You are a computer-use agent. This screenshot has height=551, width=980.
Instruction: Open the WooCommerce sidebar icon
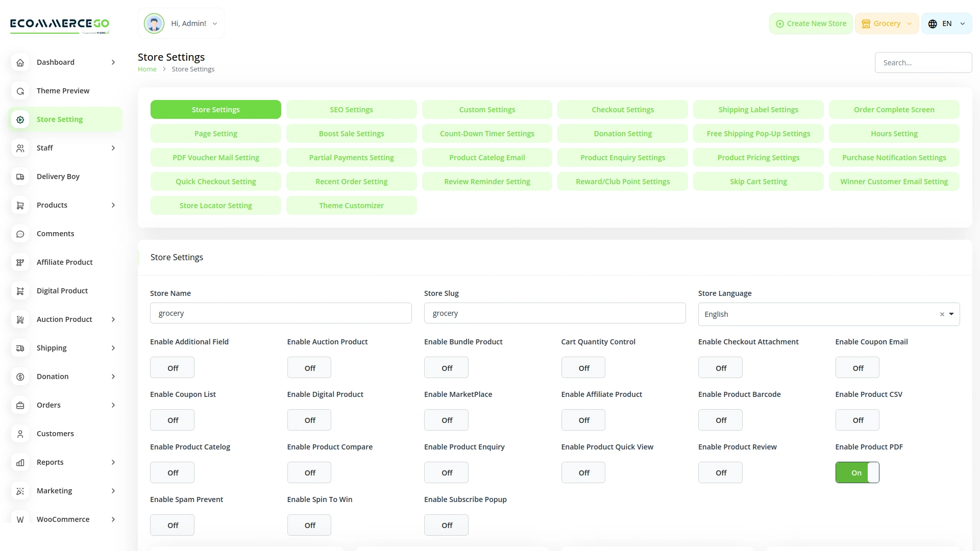[x=20, y=519]
